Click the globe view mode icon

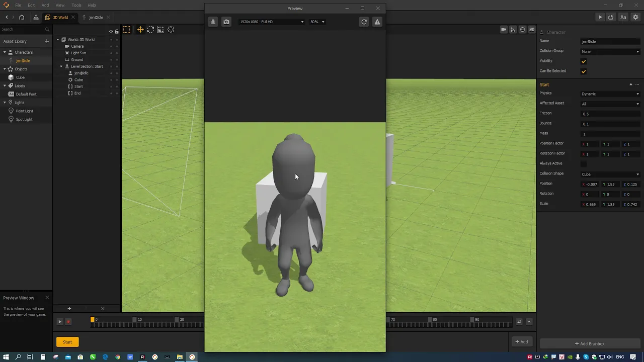(522, 30)
